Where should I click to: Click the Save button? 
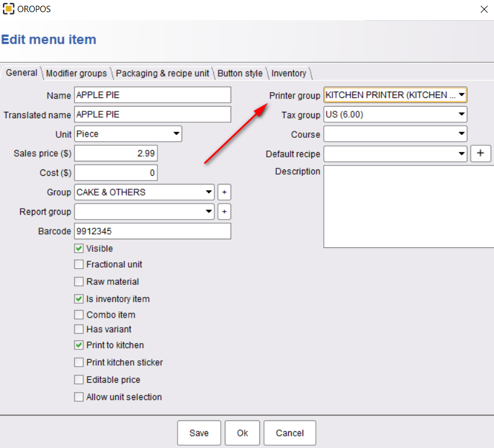click(x=199, y=433)
